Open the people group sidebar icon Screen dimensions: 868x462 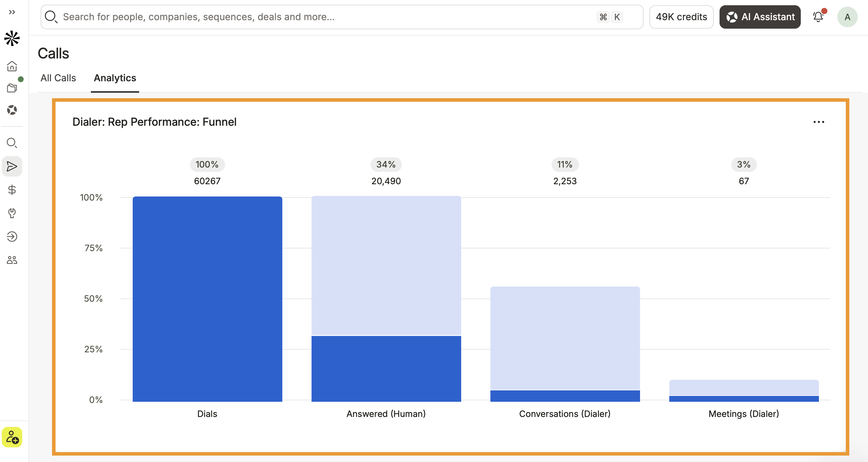click(12, 260)
